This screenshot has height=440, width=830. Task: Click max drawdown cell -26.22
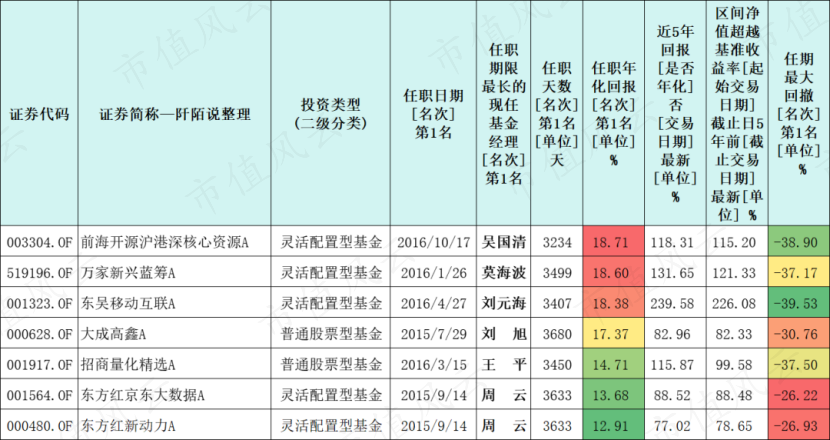[x=799, y=394]
